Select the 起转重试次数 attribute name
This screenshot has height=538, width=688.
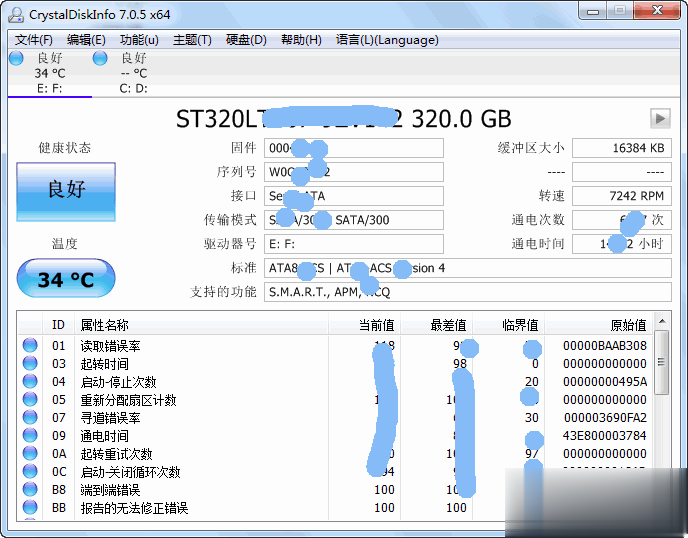pos(116,454)
